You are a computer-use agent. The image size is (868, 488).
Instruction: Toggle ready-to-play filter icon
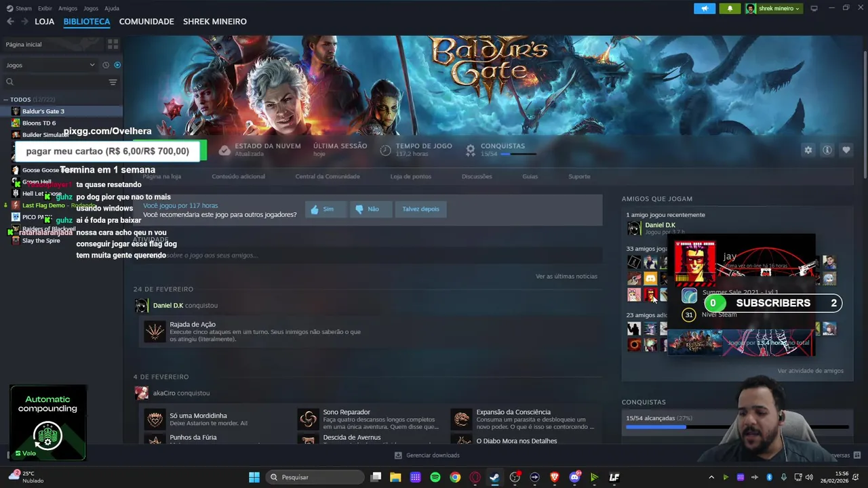117,65
